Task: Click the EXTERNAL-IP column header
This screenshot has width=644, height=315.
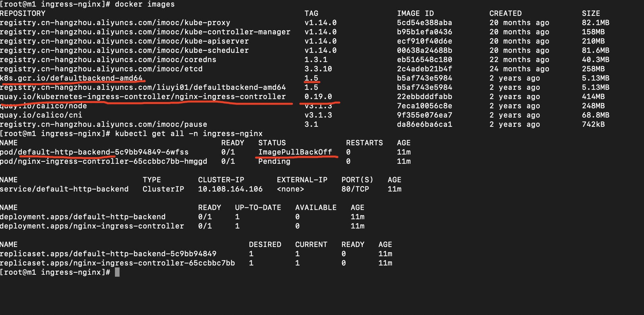Action: click(302, 180)
